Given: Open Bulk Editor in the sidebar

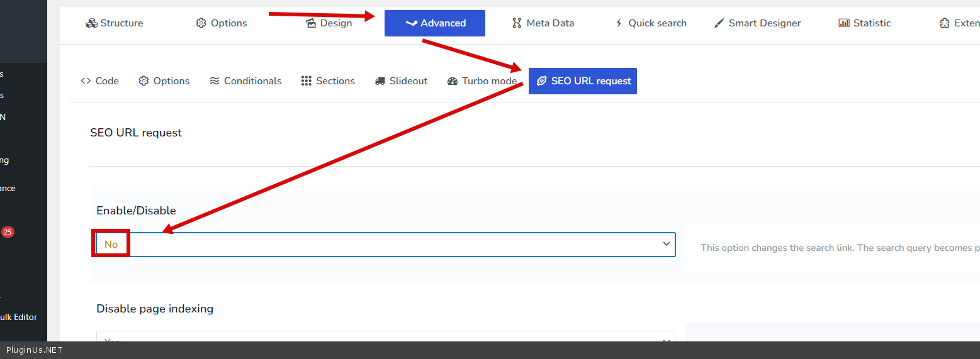Looking at the screenshot, I should (18, 317).
